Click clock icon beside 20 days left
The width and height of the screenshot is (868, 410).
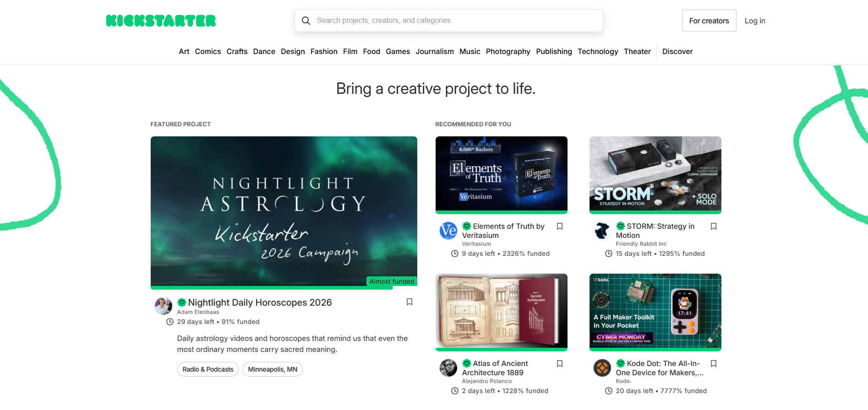609,391
